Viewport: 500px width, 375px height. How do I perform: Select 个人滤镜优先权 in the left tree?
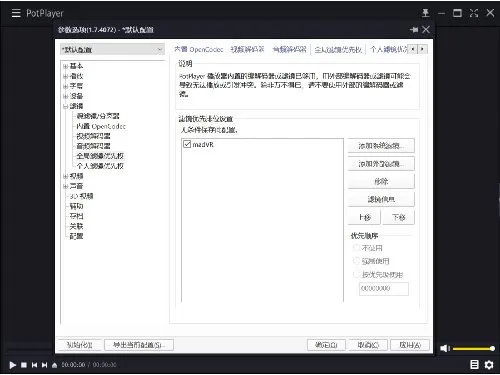[x=100, y=166]
